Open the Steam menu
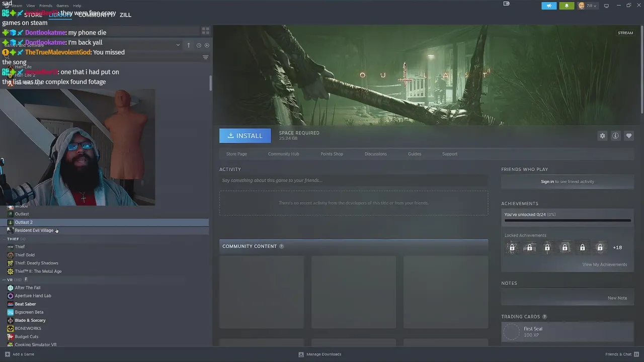The image size is (644, 362). (17, 6)
